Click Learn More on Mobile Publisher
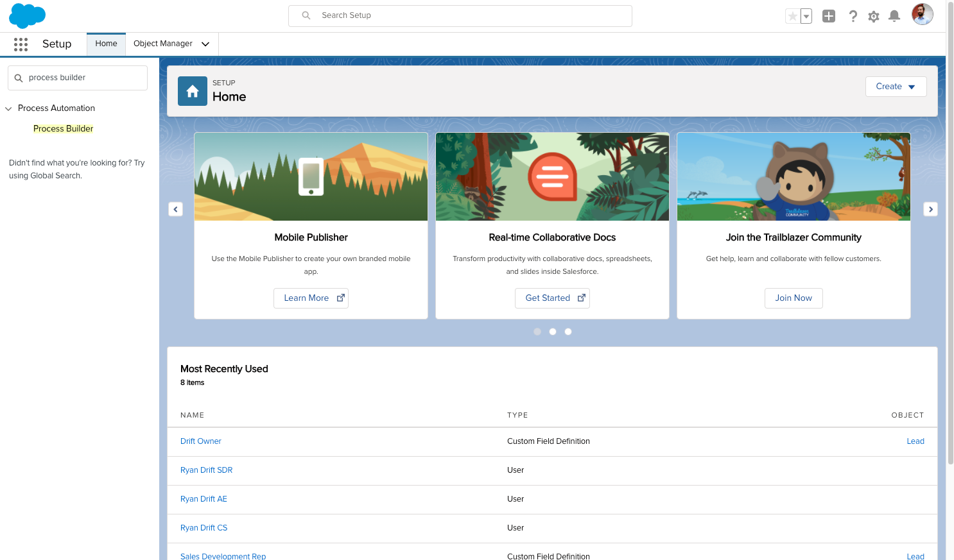The width and height of the screenshot is (954, 560). coord(311,298)
